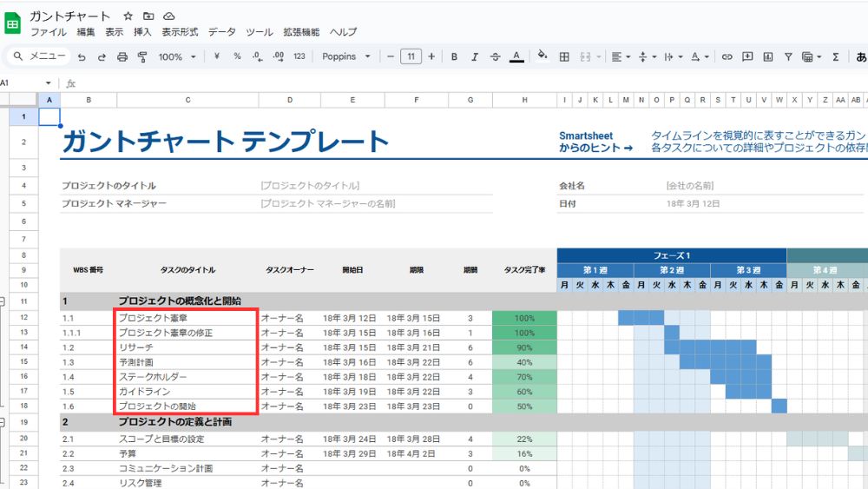The height and width of the screenshot is (489, 868).
Task: Expand the horizontal align dropdown
Action: (x=621, y=57)
